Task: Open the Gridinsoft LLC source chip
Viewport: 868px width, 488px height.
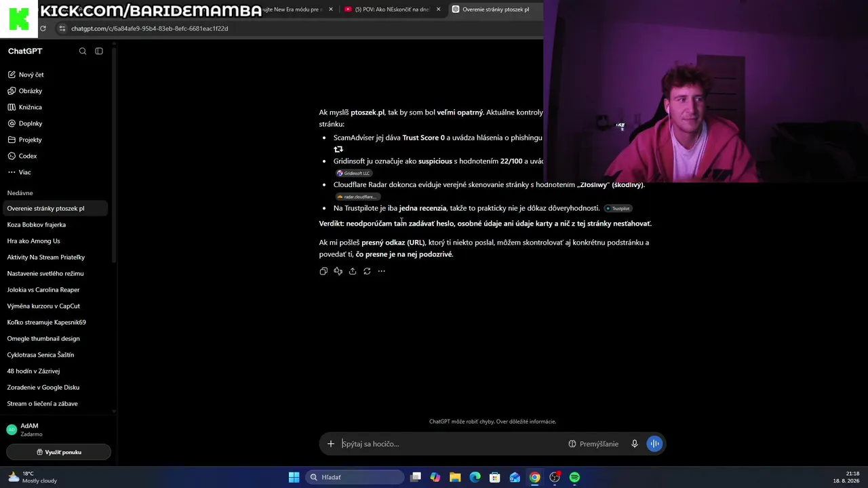Action: (353, 174)
